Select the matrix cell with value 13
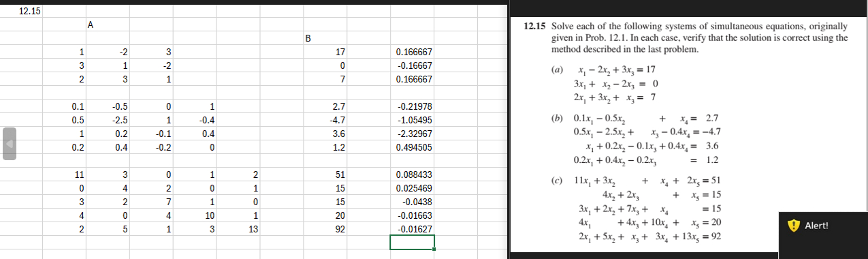The image size is (868, 259). coord(238,229)
